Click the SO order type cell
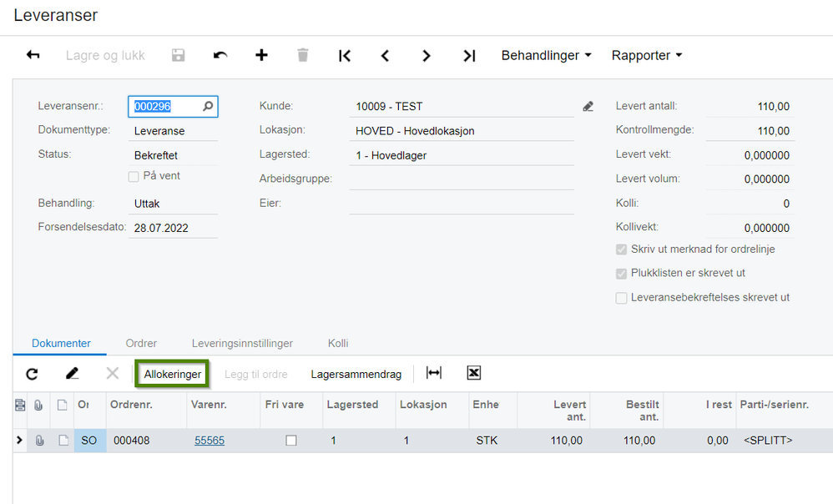The image size is (833, 504). (x=90, y=441)
